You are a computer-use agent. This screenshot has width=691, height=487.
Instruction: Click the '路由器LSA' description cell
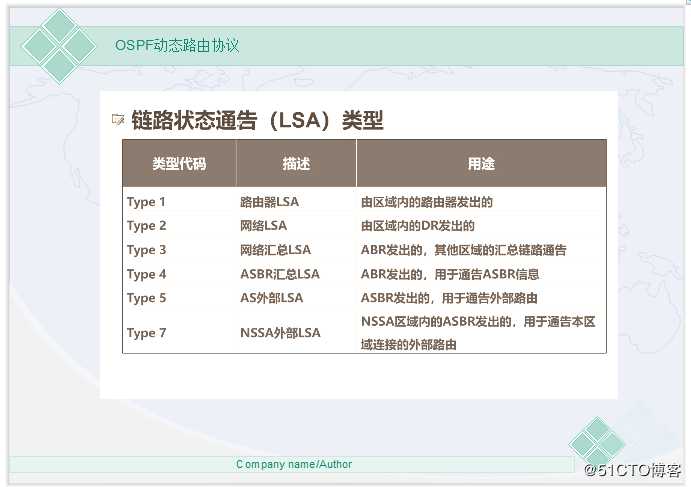tap(269, 202)
